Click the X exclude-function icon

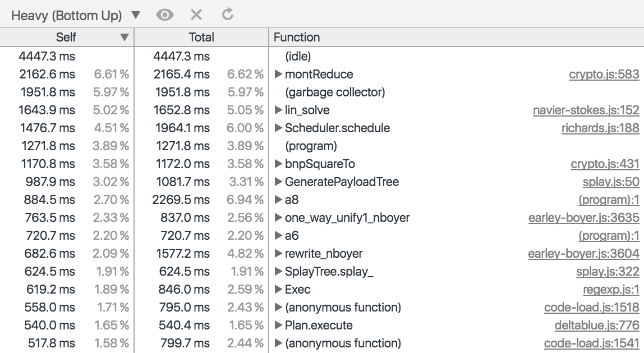coord(196,15)
